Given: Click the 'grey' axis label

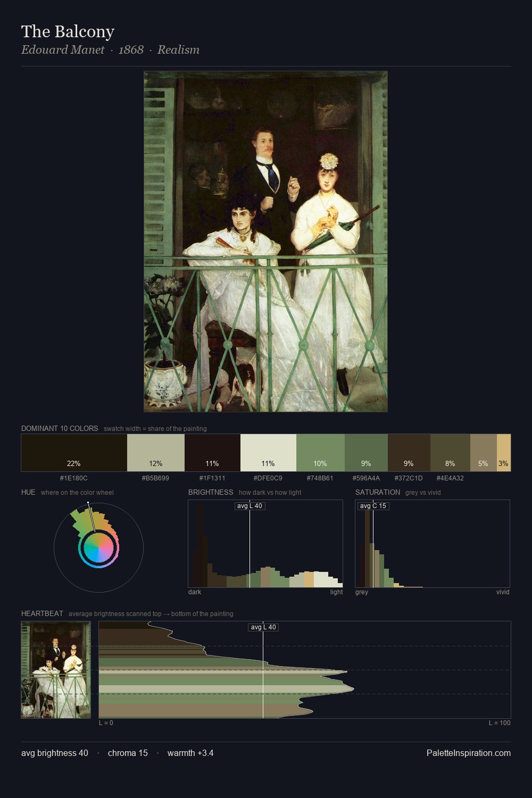Looking at the screenshot, I should click(x=362, y=592).
